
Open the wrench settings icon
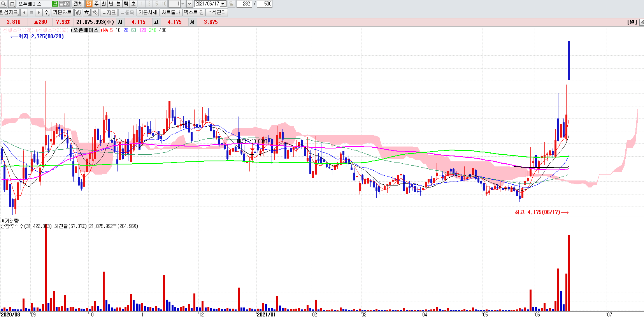(x=95, y=12)
